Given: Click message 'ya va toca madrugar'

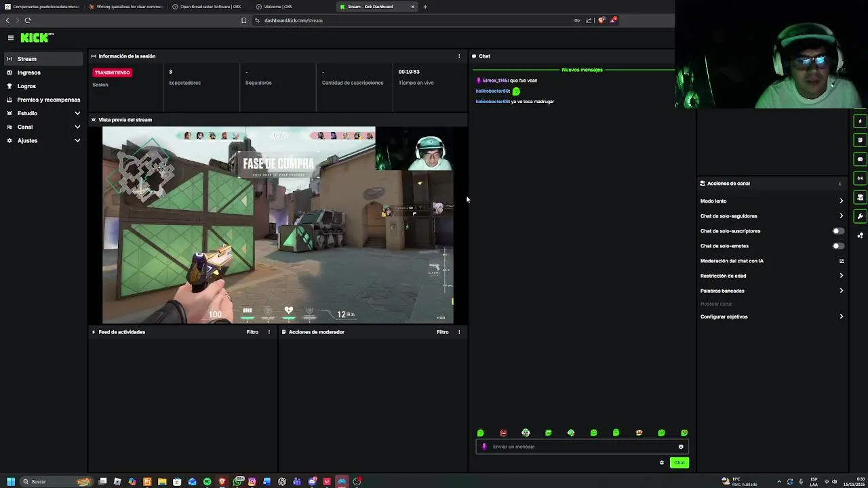Looking at the screenshot, I should [532, 102].
